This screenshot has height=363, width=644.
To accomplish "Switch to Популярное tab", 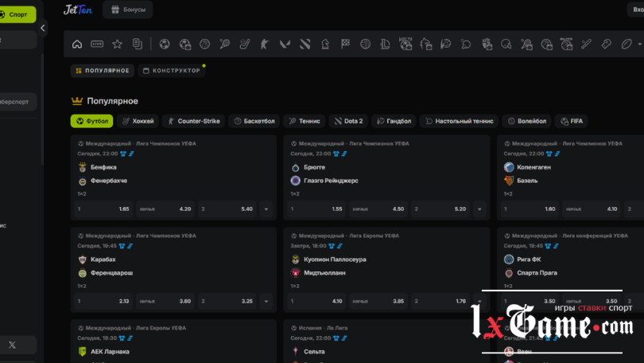I will [103, 71].
